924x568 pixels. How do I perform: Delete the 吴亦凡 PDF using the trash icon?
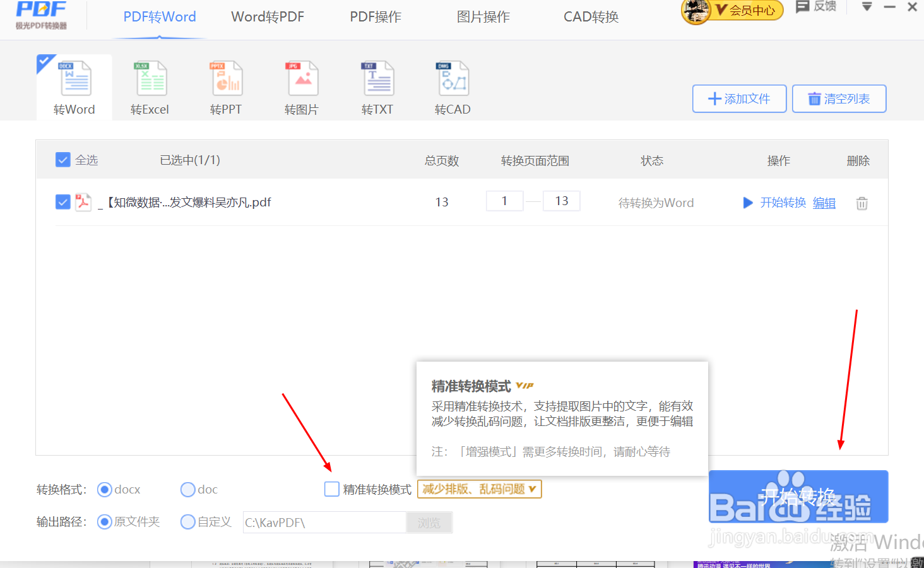tap(862, 203)
